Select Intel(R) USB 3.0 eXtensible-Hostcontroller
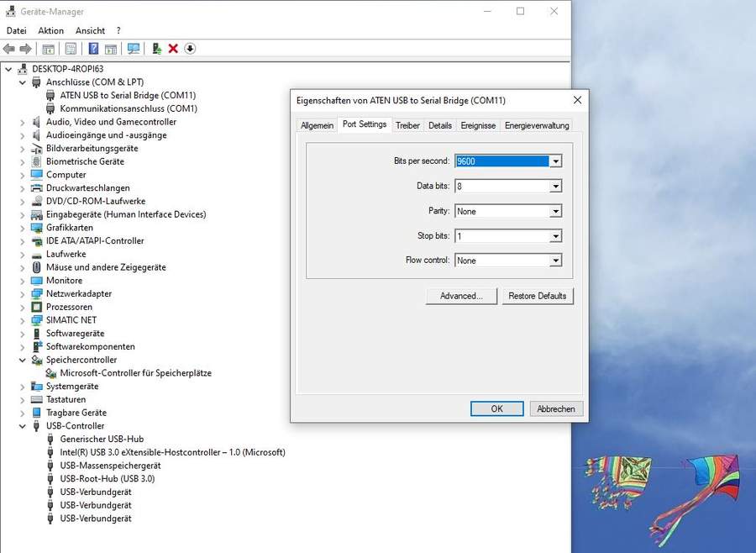This screenshot has height=553, width=756. 172,452
